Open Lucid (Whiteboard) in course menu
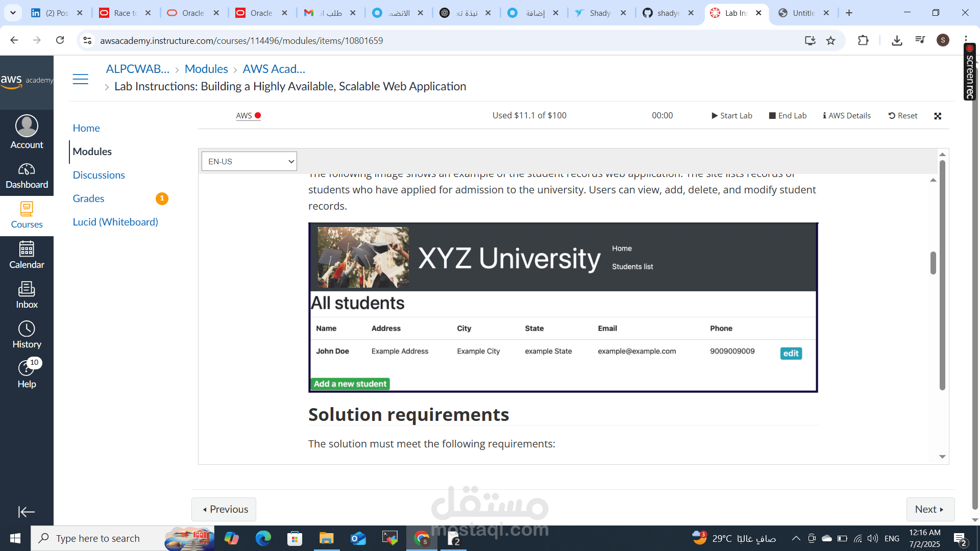Screen dimensions: 980x551 pyautogui.click(x=115, y=222)
